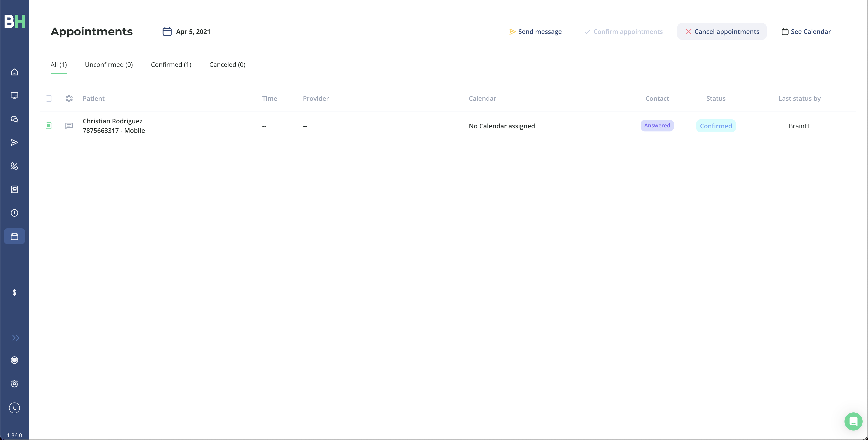
Task: Switch to the Canceled (0) tab
Action: click(227, 65)
